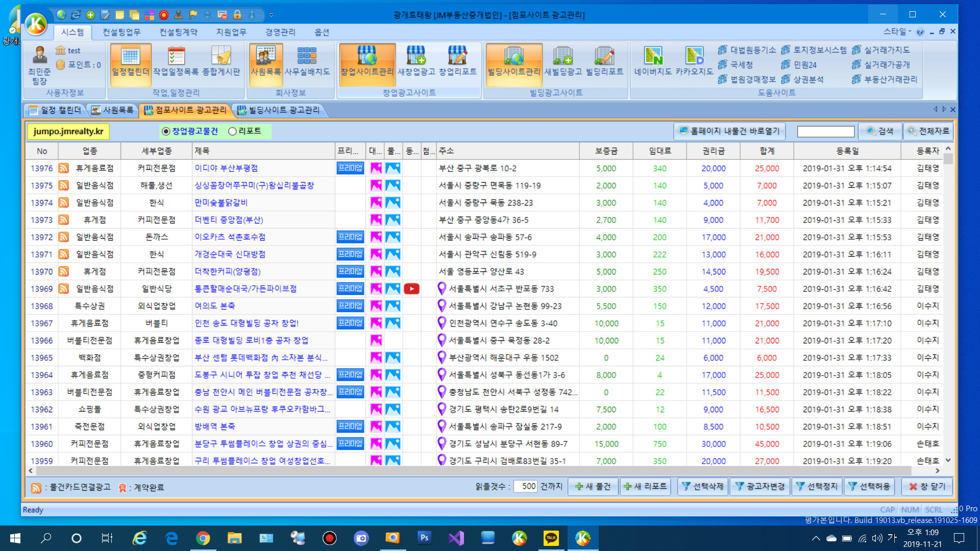The height and width of the screenshot is (551, 980).
Task: Open Photoshop from the Windows taskbar
Action: pos(424,538)
